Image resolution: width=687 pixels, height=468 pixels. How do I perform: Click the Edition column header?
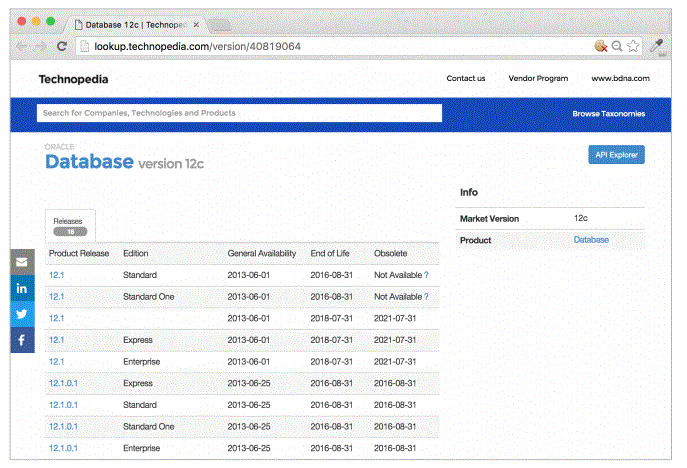135,253
